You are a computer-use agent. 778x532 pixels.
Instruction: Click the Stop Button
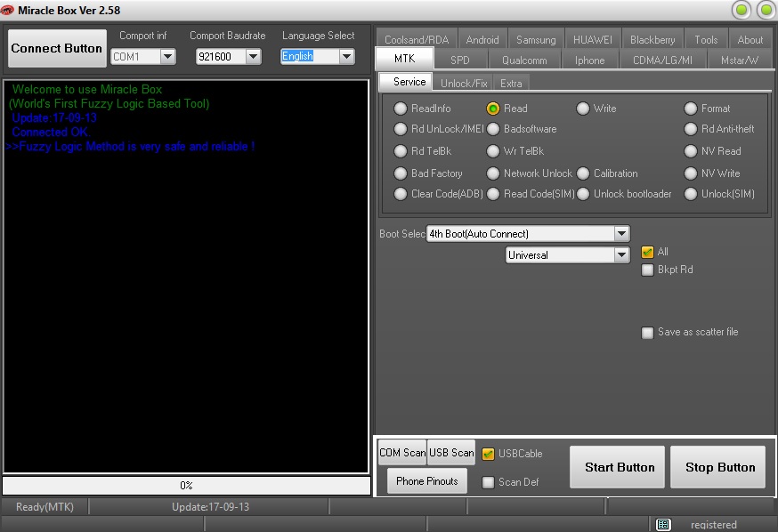point(718,467)
